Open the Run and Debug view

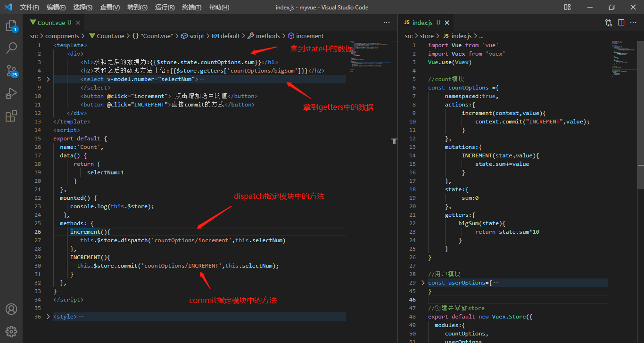pyautogui.click(x=11, y=93)
